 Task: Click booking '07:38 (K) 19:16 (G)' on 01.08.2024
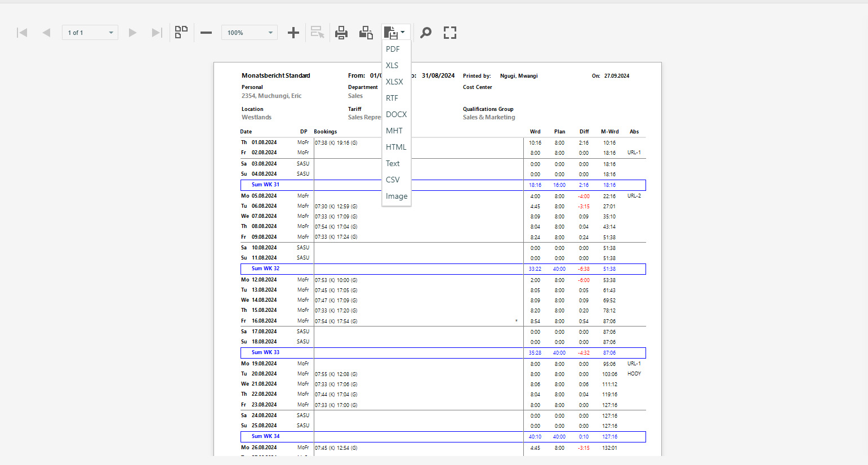coord(336,143)
